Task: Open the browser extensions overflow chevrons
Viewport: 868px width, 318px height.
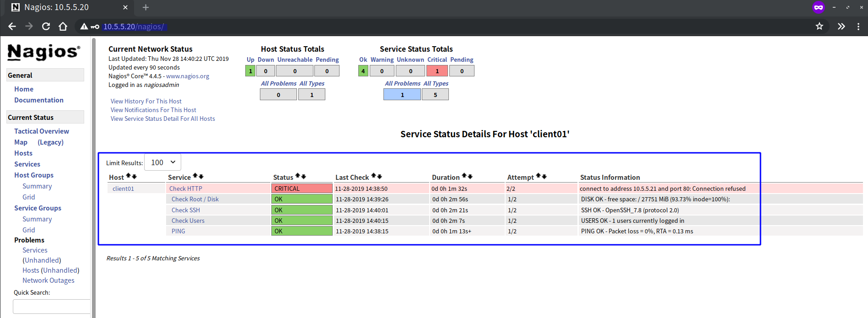Action: coord(841,27)
